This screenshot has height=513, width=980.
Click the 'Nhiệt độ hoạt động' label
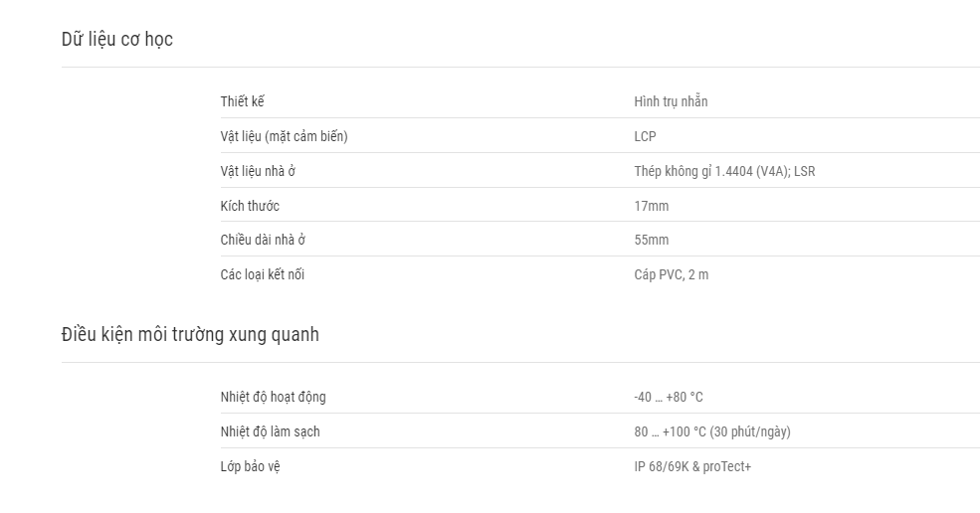coord(274,397)
